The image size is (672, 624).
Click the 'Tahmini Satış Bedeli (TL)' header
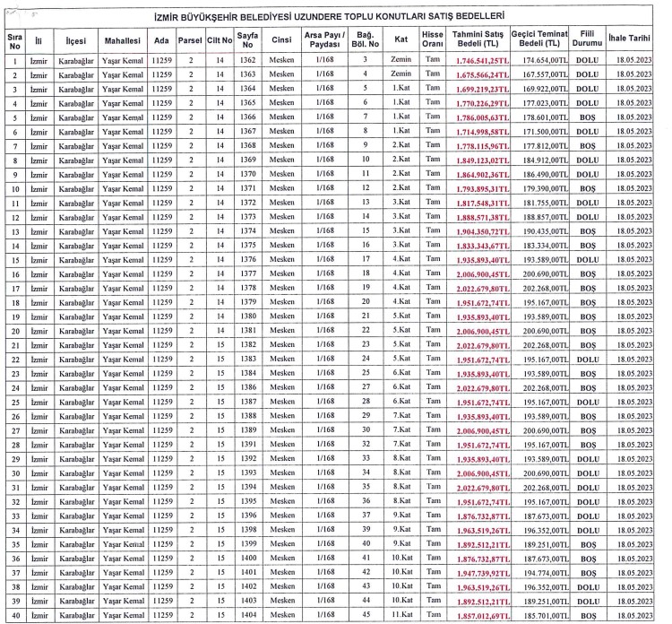(478, 39)
